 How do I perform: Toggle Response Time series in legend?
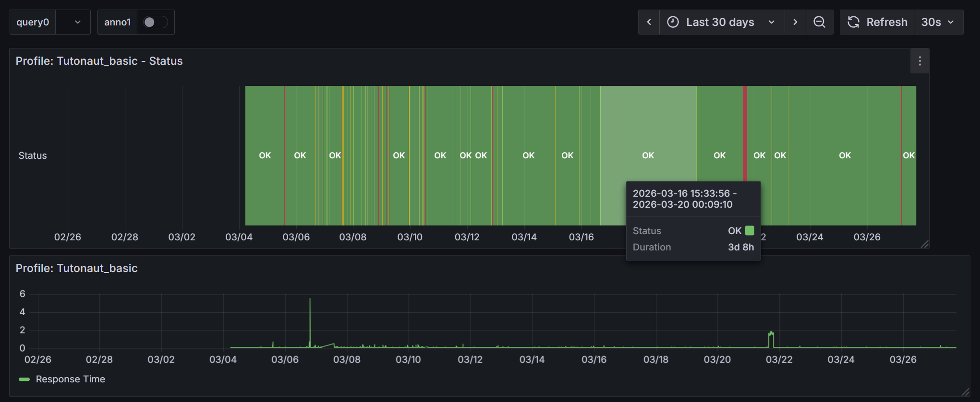point(70,379)
